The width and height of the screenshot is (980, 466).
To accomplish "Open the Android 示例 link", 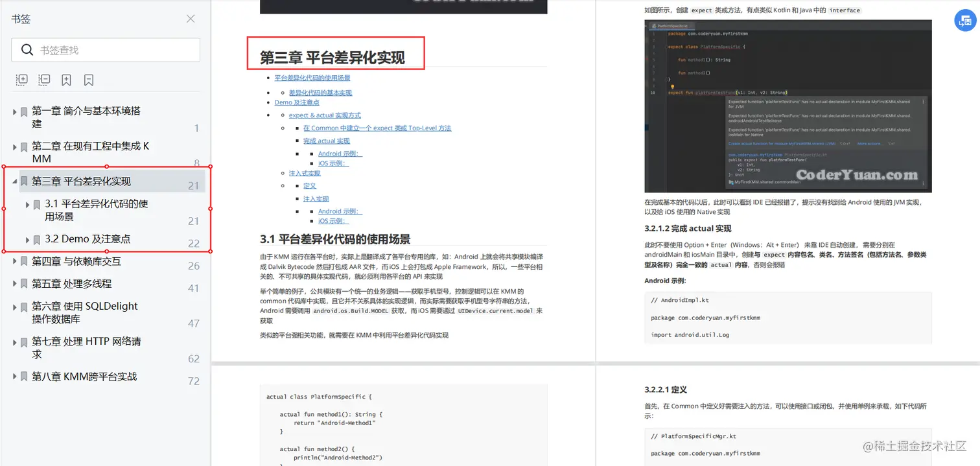I will coord(340,153).
